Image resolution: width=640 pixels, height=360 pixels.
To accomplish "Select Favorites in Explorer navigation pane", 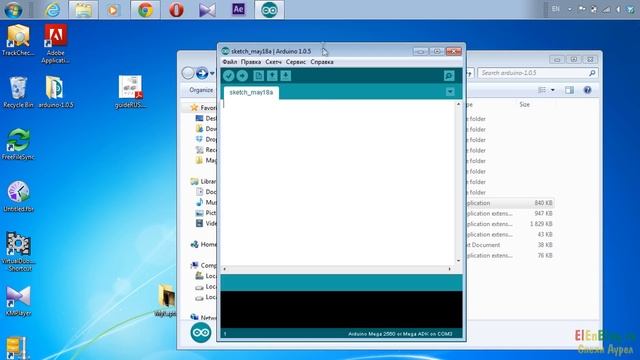I will (x=203, y=108).
